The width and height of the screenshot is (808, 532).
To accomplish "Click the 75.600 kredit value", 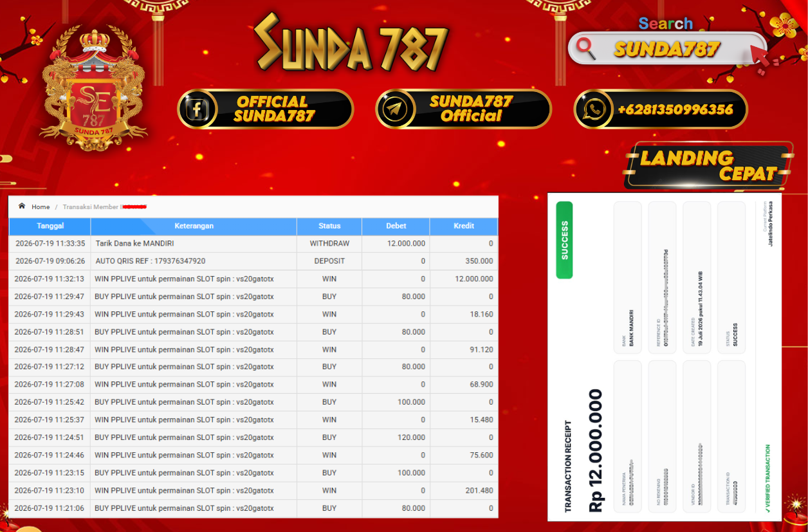I will (482, 455).
